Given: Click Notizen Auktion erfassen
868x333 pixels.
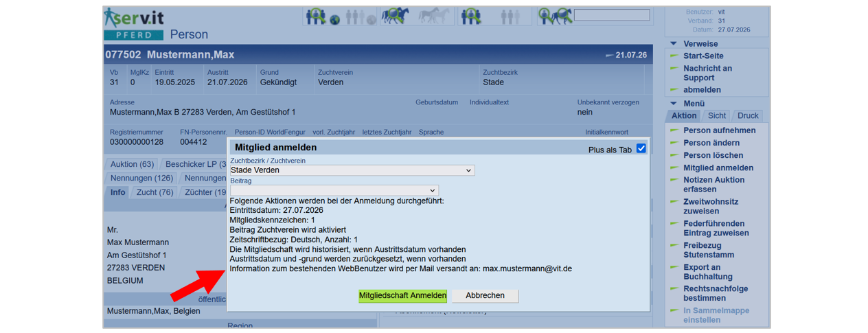Looking at the screenshot, I should pyautogui.click(x=713, y=185).
